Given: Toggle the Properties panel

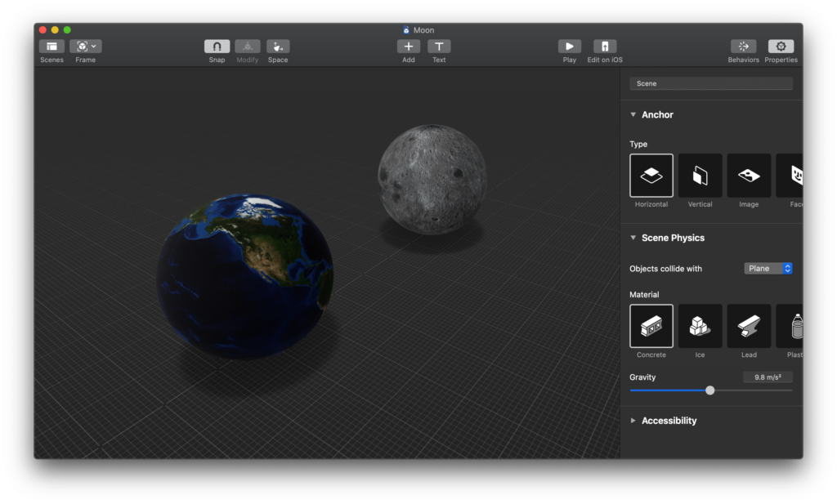Looking at the screenshot, I should point(781,47).
